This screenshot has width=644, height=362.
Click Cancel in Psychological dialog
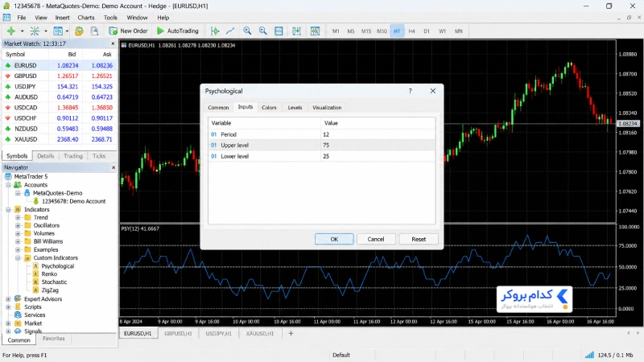[376, 239]
